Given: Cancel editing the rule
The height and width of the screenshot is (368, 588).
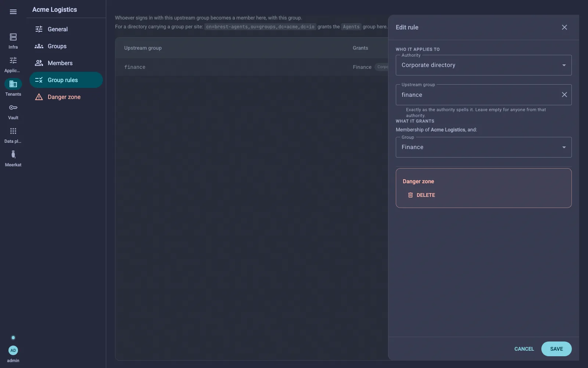Looking at the screenshot, I should click(x=524, y=349).
